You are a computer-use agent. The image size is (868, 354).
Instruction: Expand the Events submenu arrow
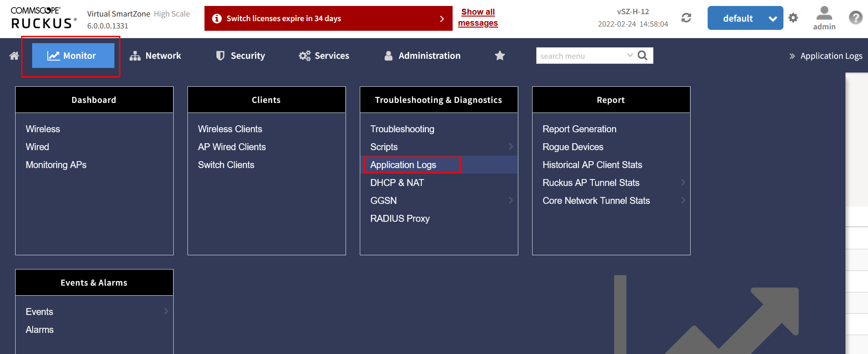coord(166,311)
